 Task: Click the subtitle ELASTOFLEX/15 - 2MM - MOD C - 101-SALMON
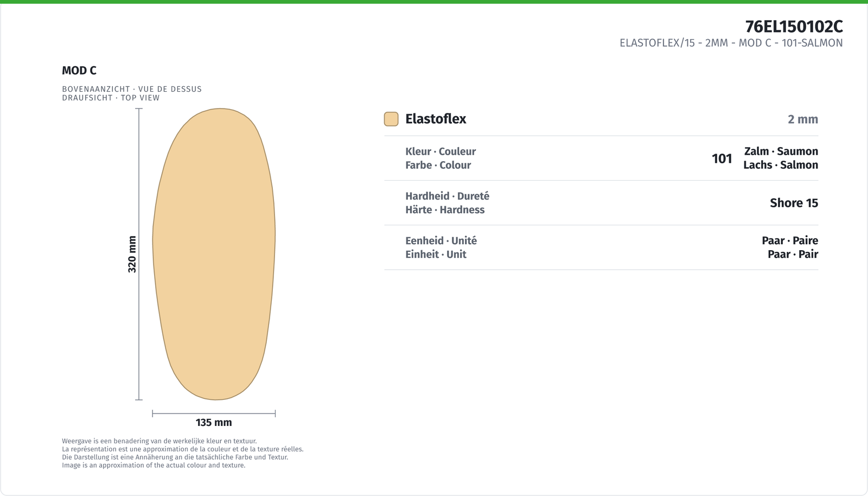tap(731, 43)
